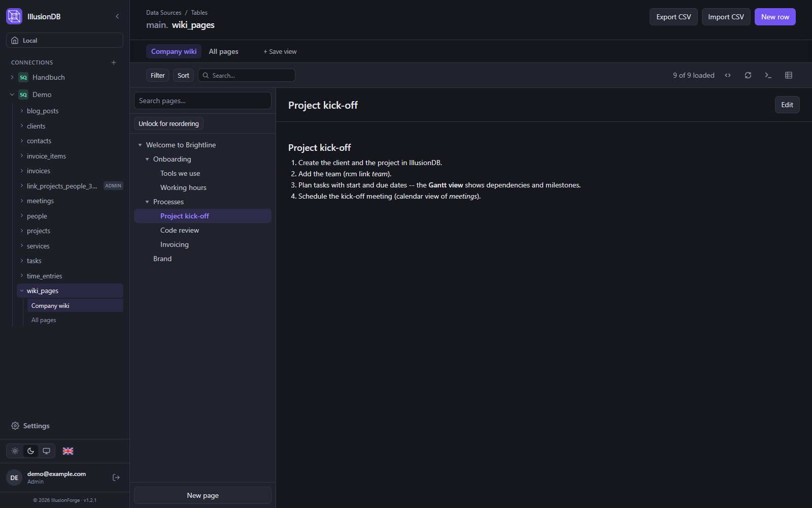Select the Local home button

64,40
